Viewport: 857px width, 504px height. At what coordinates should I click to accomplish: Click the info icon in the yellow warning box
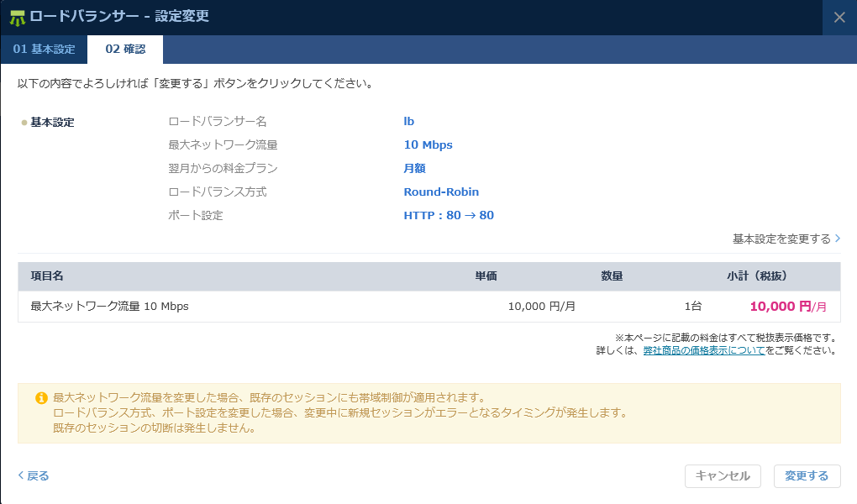point(40,398)
